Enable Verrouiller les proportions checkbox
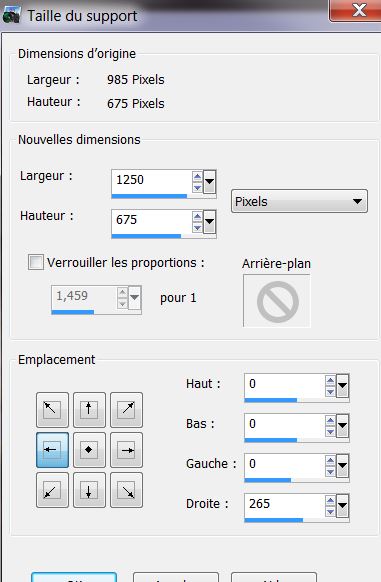This screenshot has height=582, width=381. [36, 262]
